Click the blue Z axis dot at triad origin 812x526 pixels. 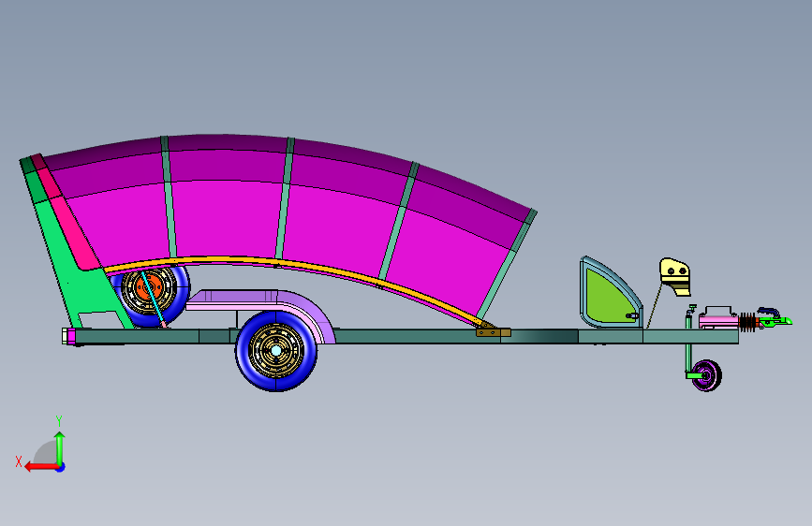click(x=61, y=468)
